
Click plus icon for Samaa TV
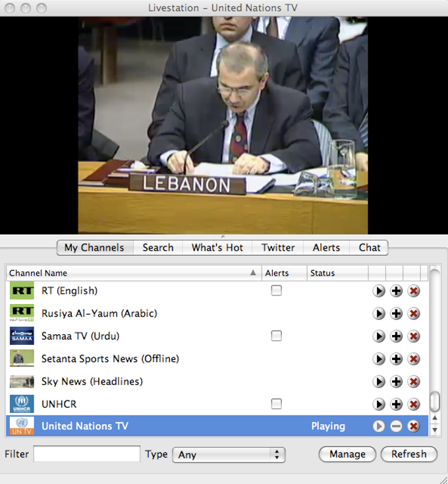tap(396, 336)
